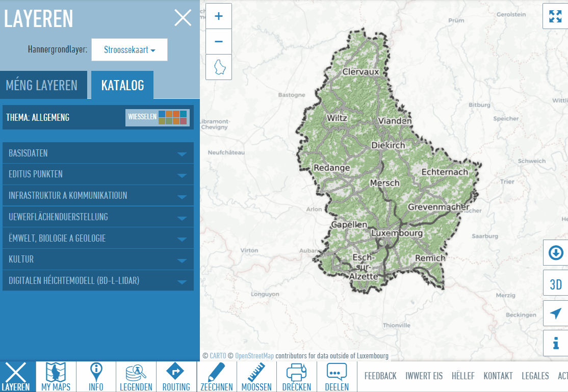The width and height of the screenshot is (568, 392).
Task: Click the Wiesselen theme switcher
Action: point(157,117)
